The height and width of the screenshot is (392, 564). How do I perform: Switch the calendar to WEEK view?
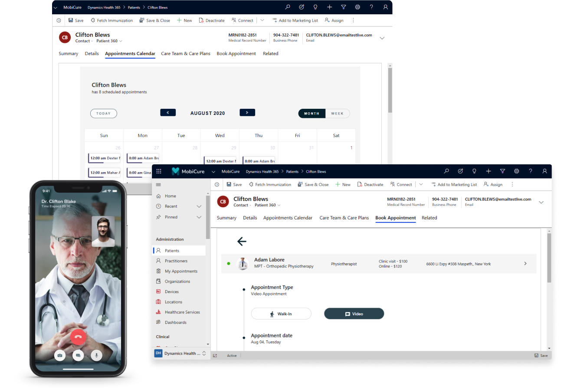[337, 114]
